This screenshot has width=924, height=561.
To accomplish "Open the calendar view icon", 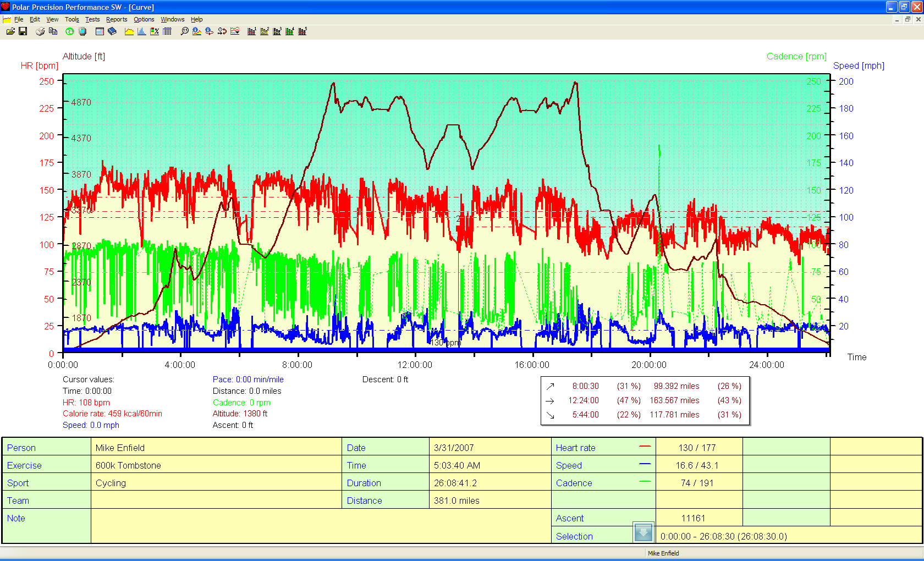I will coord(100,31).
